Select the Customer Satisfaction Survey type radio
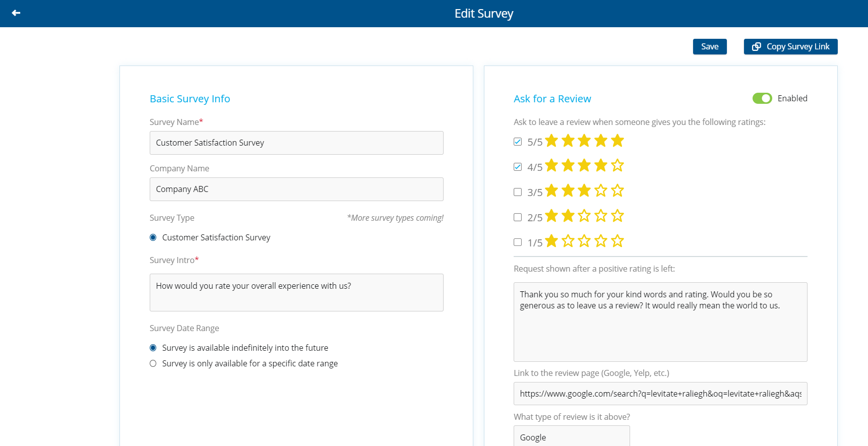Viewport: 868px width, 446px height. click(x=153, y=237)
